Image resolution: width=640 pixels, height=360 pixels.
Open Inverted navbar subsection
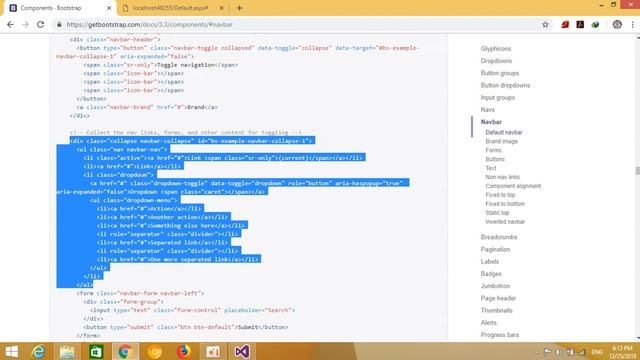click(505, 222)
